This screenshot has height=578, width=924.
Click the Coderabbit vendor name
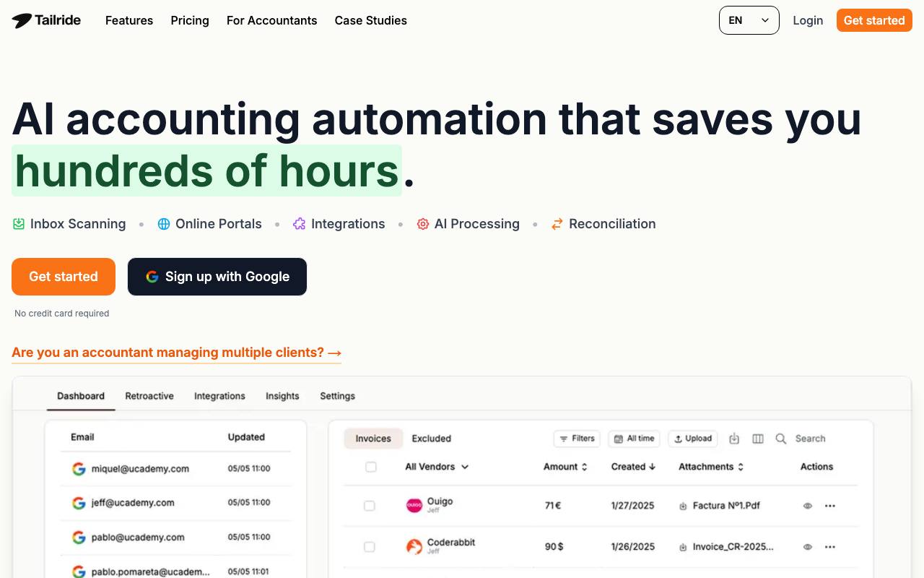(451, 543)
